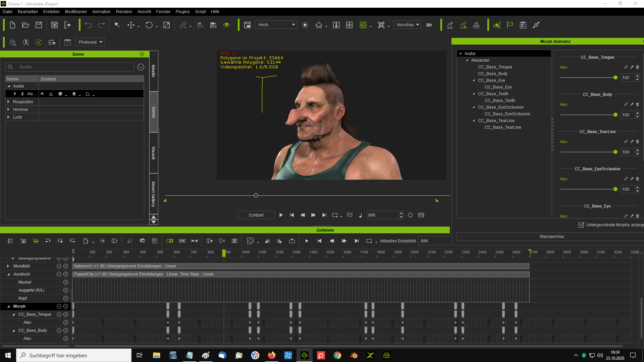Toggle 'Untergeordnete Morphs anzeigen' checkbox

point(581,225)
